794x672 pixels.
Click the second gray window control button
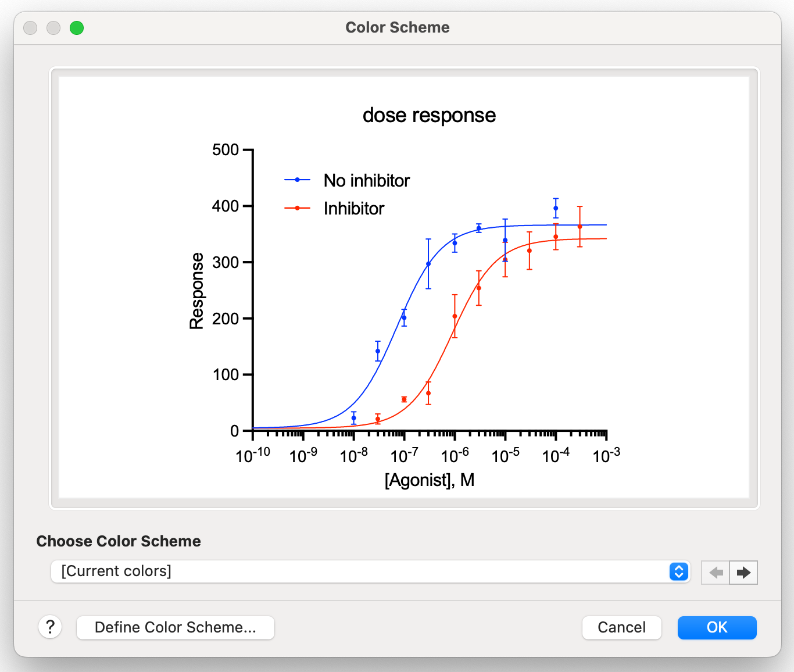click(x=53, y=28)
